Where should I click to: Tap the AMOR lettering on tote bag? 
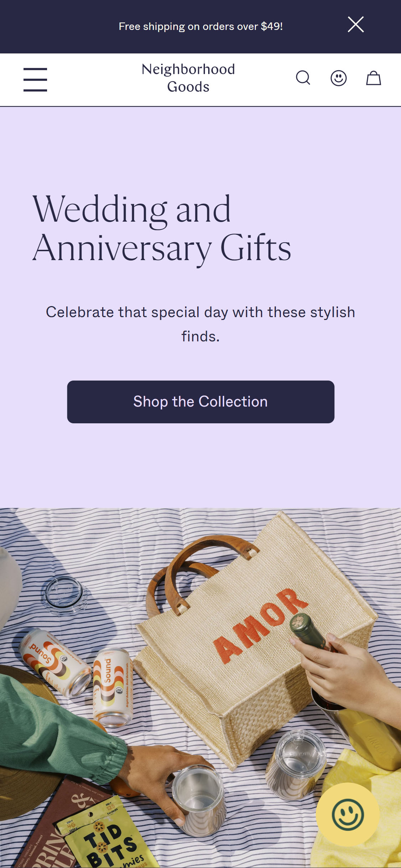pos(260,625)
